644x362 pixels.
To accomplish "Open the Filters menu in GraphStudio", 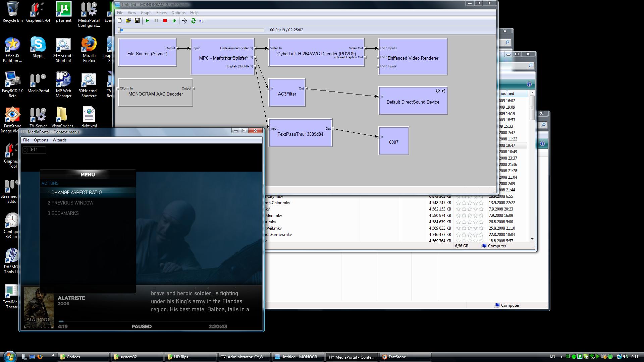I will coord(161,13).
